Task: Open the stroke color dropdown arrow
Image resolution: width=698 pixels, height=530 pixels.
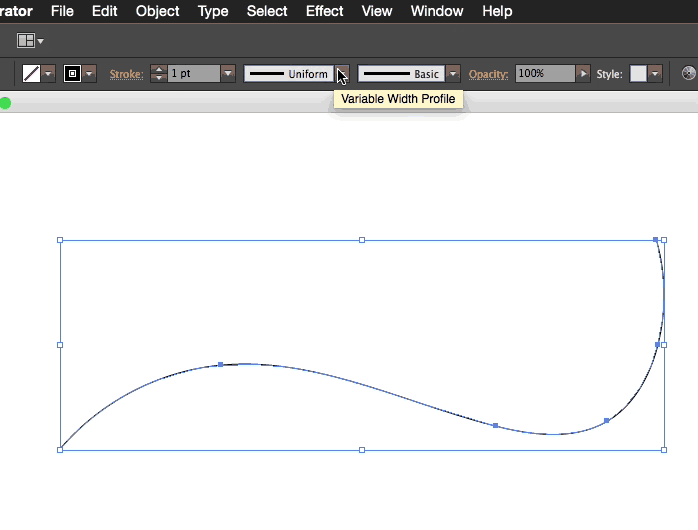Action: [89, 74]
